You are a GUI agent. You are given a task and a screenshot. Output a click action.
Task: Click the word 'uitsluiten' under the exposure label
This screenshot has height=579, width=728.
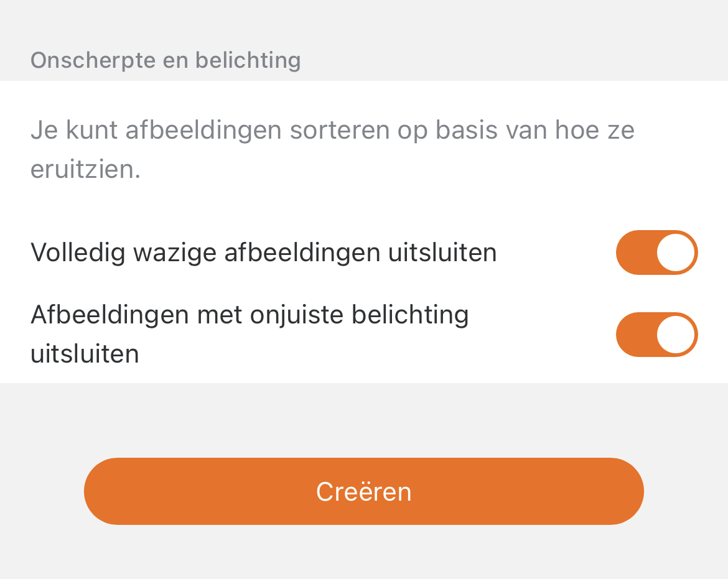point(85,354)
